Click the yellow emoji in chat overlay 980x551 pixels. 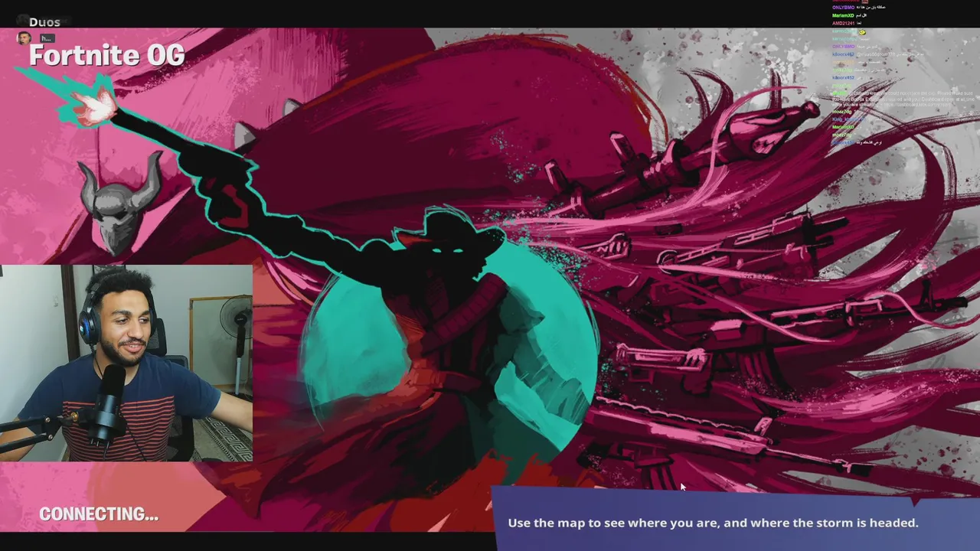point(862,32)
